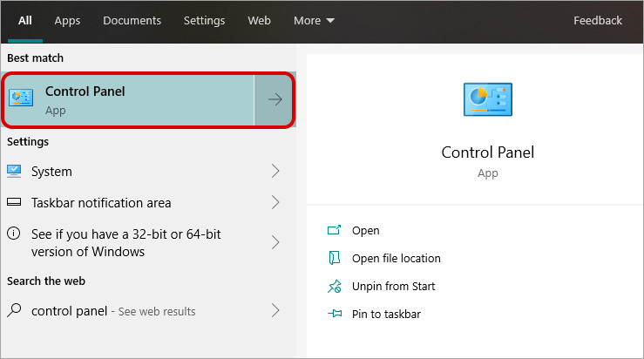Open the Documents search tab
Screen dimensions: 644x359
132,21
